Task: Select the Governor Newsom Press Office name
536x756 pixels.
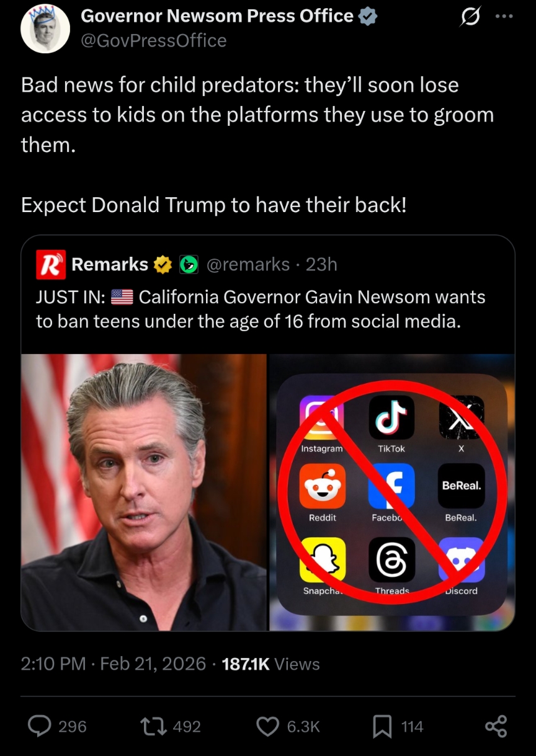Action: (x=218, y=16)
